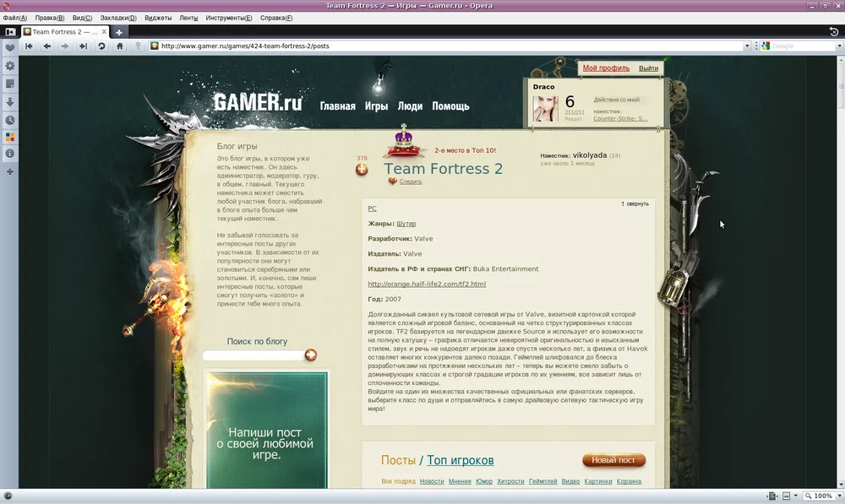The width and height of the screenshot is (845, 504).
Task: Open the colored squares panel in sidebar
Action: [9, 137]
